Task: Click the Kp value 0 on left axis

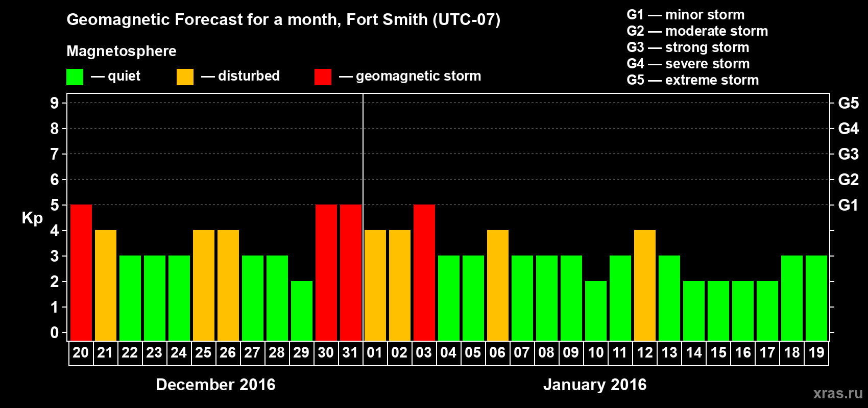Action: [55, 333]
